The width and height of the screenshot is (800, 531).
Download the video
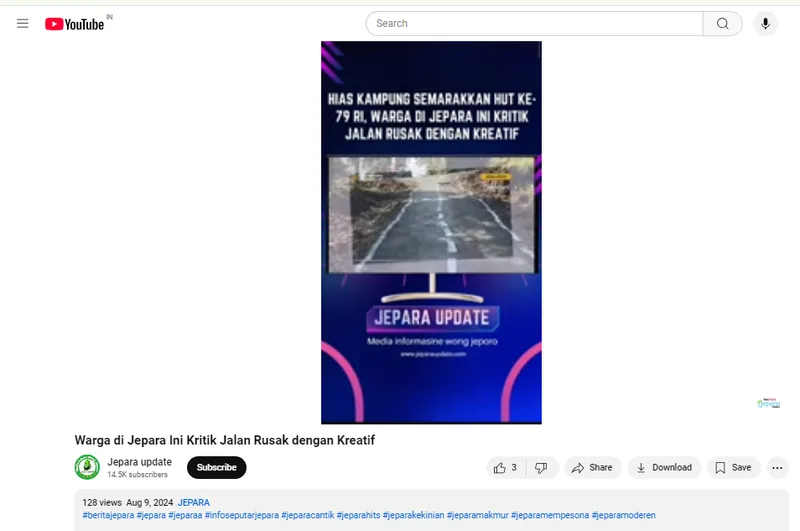pyautogui.click(x=664, y=468)
